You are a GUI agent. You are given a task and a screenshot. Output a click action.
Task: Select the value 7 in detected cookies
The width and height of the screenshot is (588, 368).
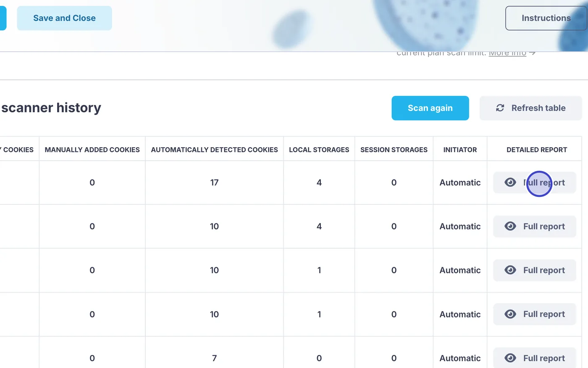point(214,358)
